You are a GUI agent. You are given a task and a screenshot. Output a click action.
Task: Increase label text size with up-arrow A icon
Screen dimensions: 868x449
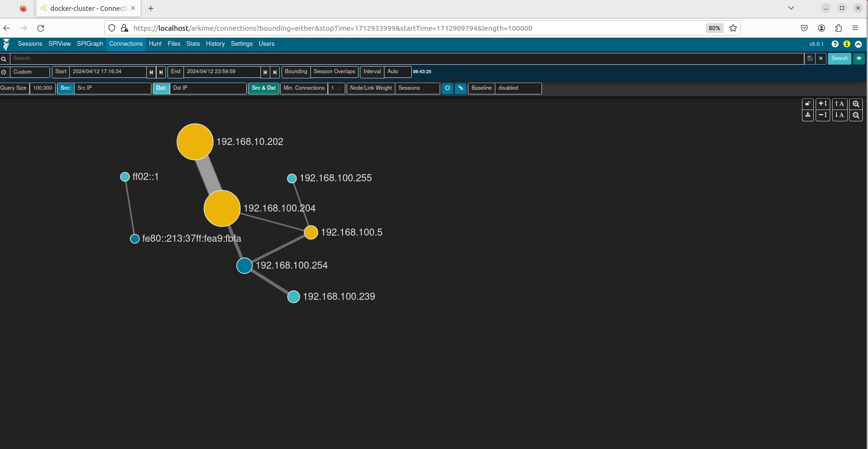click(839, 104)
